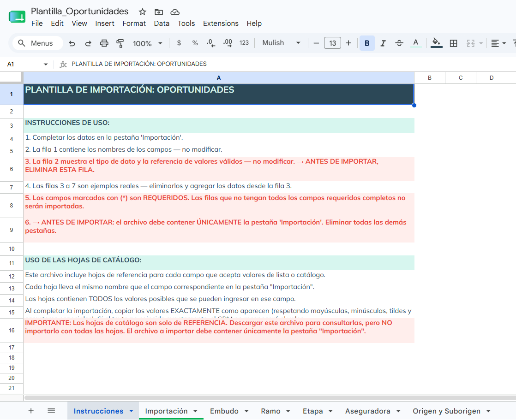Screen dimensions: 516x420
Task: Open the Tools menu
Action: 186,24
